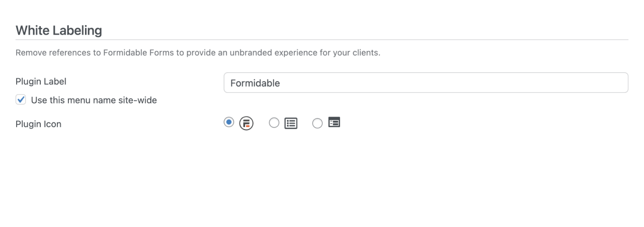Pick the radio button for dark form icon
The image size is (644, 227).
coord(317,123)
